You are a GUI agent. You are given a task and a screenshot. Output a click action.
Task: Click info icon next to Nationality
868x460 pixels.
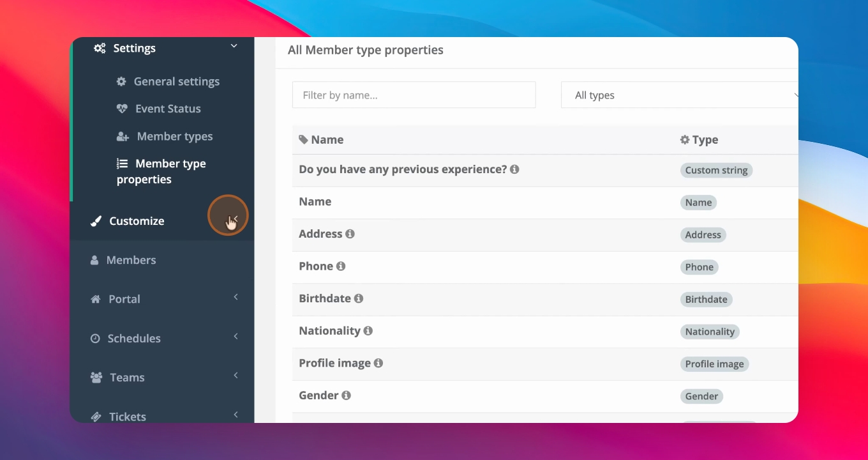coord(368,330)
